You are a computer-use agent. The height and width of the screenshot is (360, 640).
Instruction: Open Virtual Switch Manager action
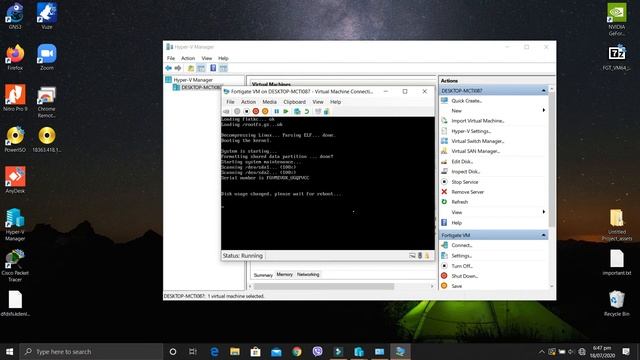click(478, 141)
